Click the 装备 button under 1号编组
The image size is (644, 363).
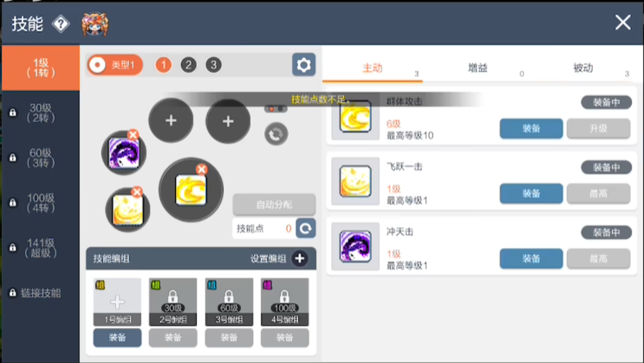[117, 338]
